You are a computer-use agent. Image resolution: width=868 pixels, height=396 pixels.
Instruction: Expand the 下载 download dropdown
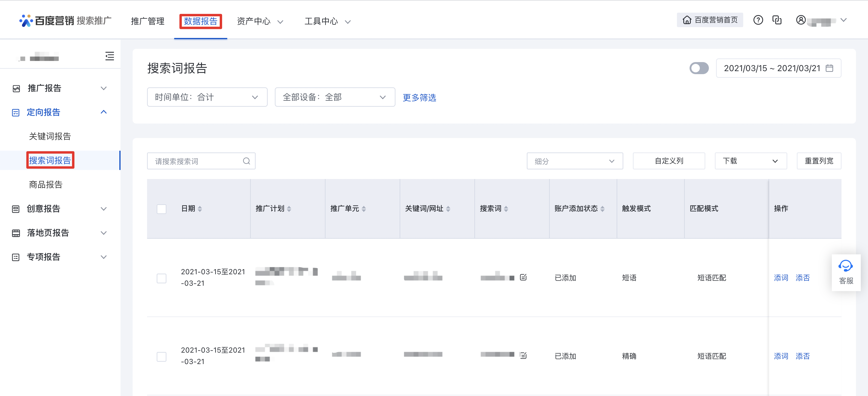pos(750,161)
